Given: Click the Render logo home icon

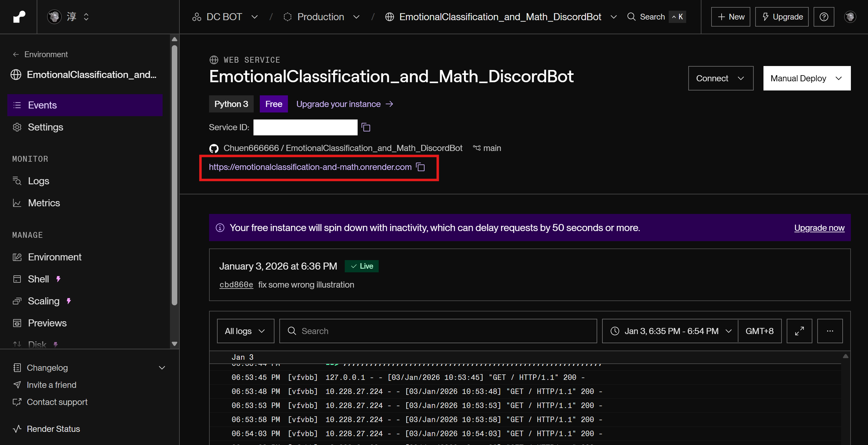Looking at the screenshot, I should 19,17.
